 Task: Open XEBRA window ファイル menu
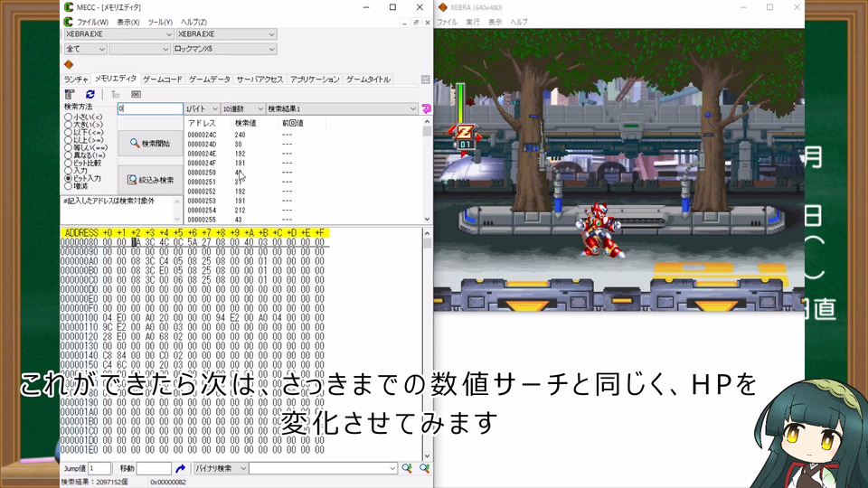click(448, 22)
